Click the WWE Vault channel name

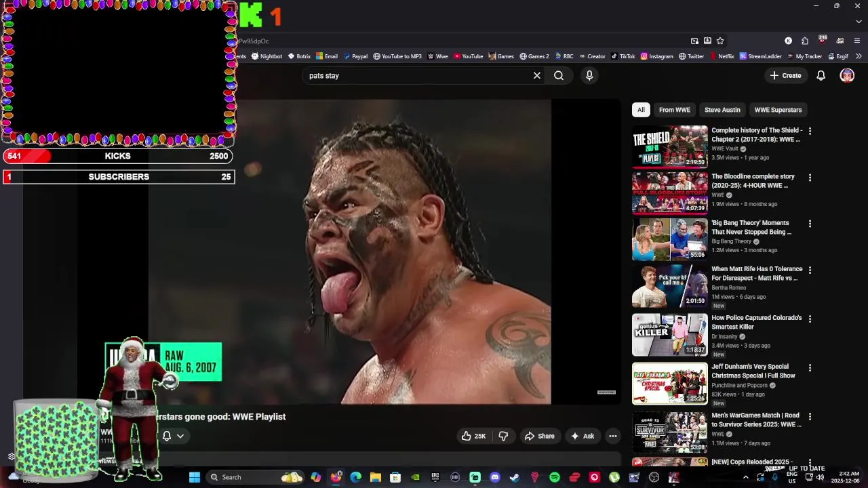725,148
